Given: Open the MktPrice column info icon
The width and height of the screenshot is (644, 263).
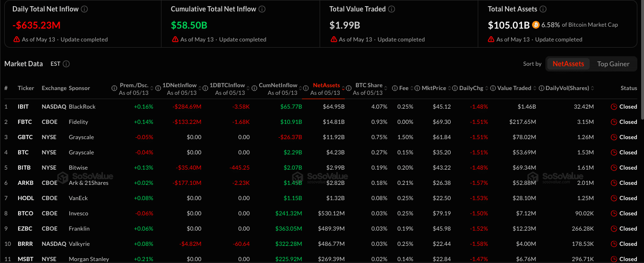Looking at the screenshot, I should click(x=417, y=88).
